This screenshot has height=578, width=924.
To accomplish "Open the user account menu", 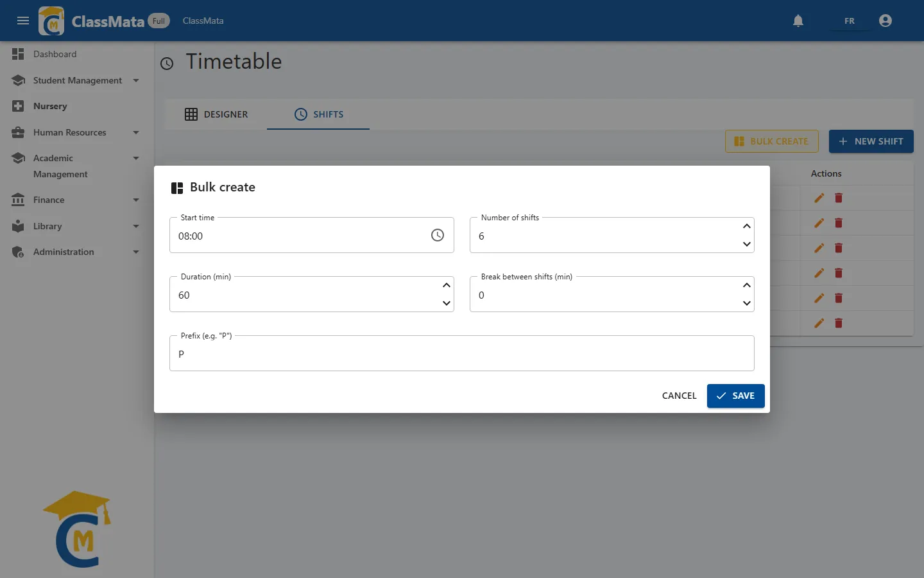I will (x=886, y=21).
